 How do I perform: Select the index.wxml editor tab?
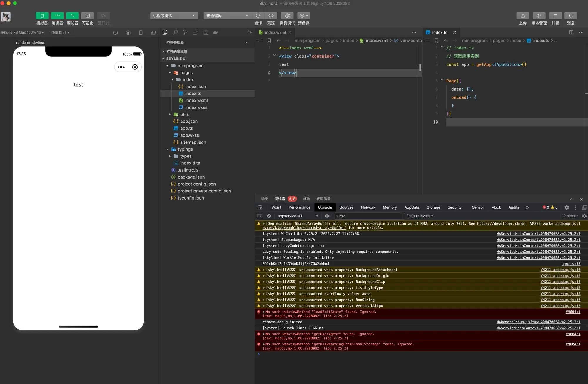coord(275,32)
